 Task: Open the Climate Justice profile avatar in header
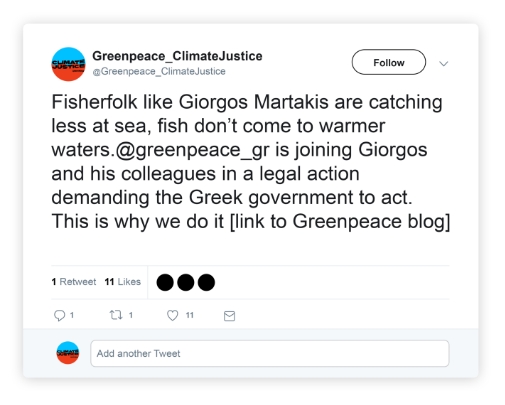[x=68, y=64]
